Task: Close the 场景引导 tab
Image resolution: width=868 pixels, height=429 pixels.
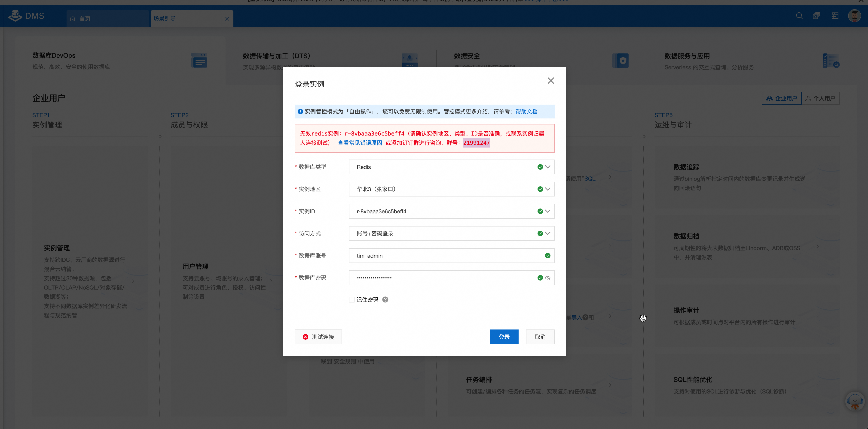Action: (x=227, y=19)
